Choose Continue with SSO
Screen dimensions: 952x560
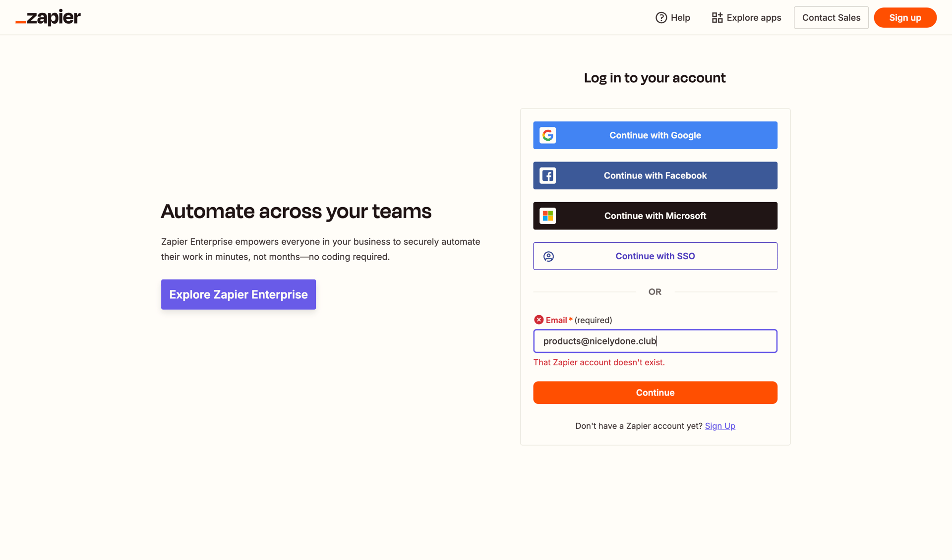click(655, 256)
